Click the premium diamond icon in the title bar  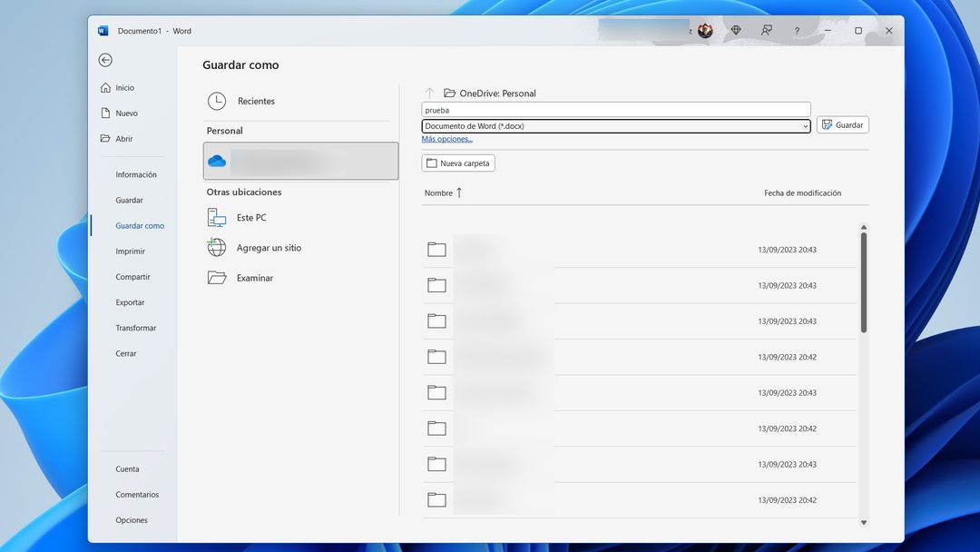tap(735, 30)
